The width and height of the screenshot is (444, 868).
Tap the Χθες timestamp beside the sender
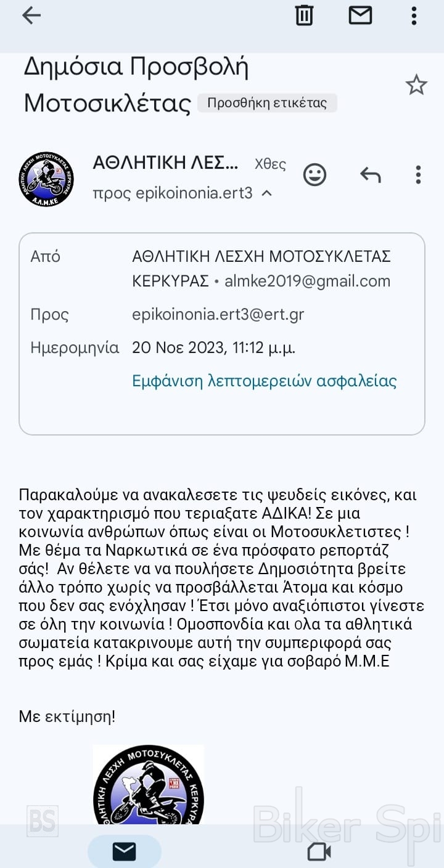point(270,164)
